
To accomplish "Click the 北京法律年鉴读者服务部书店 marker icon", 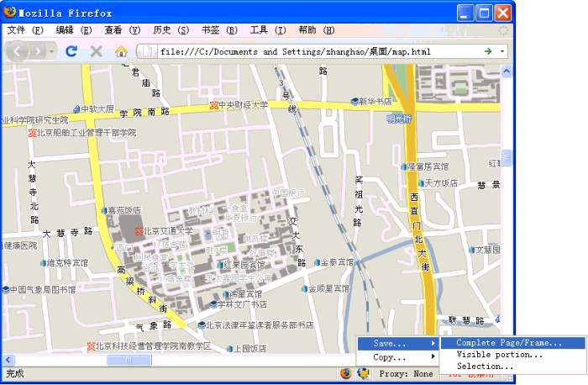I will (202, 325).
